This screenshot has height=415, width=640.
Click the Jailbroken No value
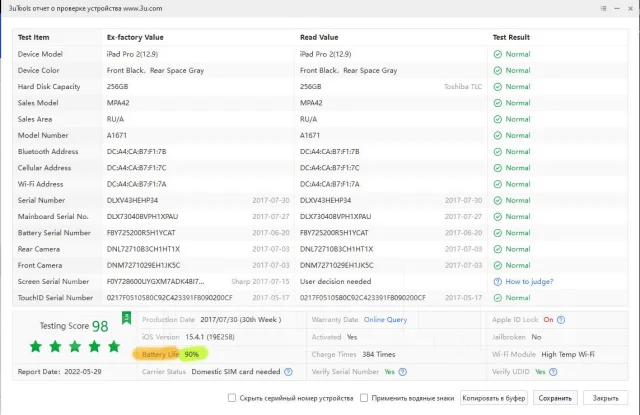click(536, 337)
